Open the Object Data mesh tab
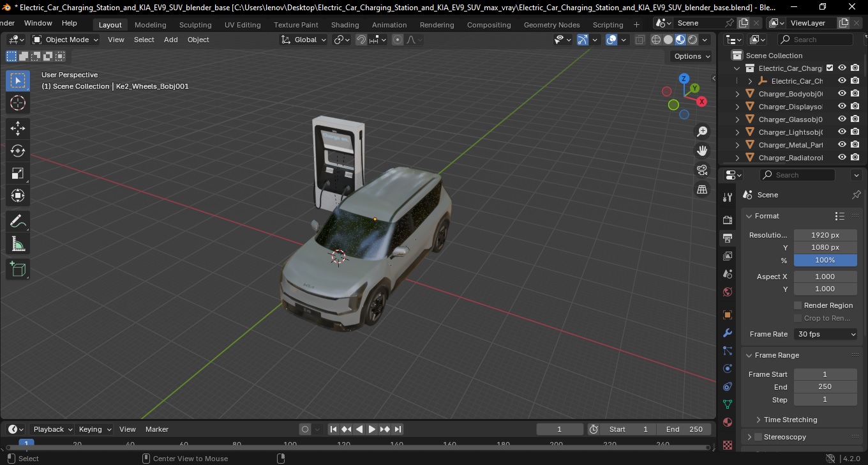 [728, 404]
